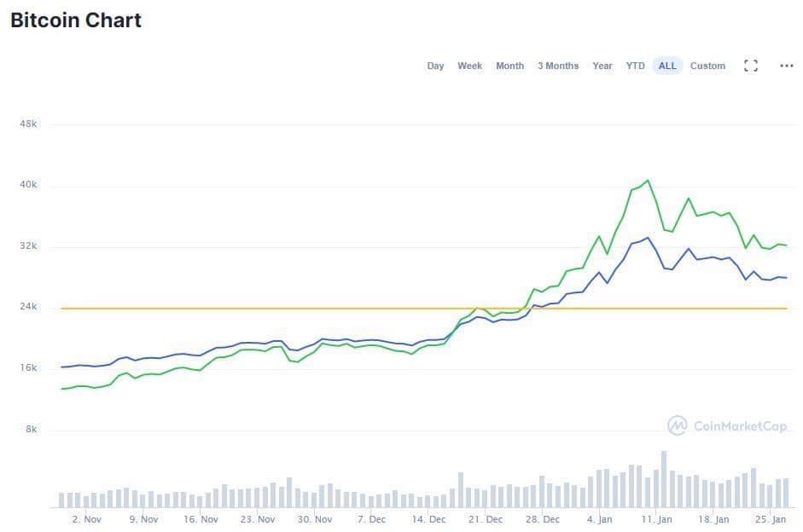The width and height of the screenshot is (803, 532).
Task: Choose the 3 Months range
Action: 557,66
